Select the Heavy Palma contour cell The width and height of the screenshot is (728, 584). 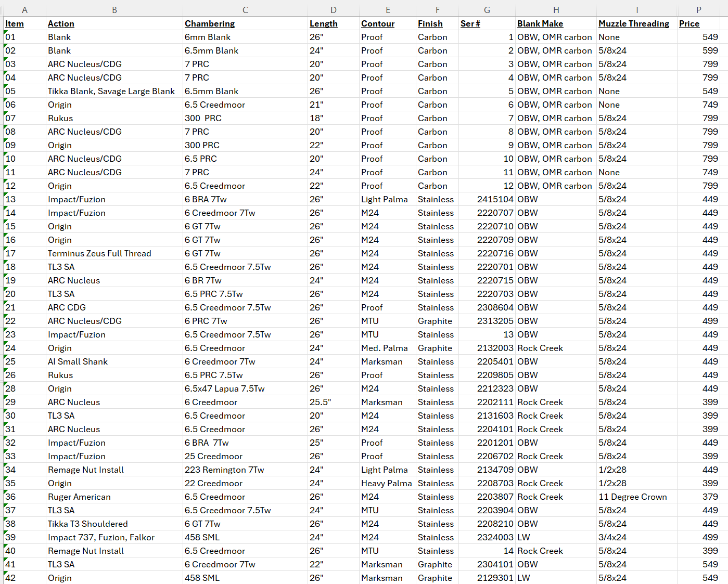click(x=388, y=483)
